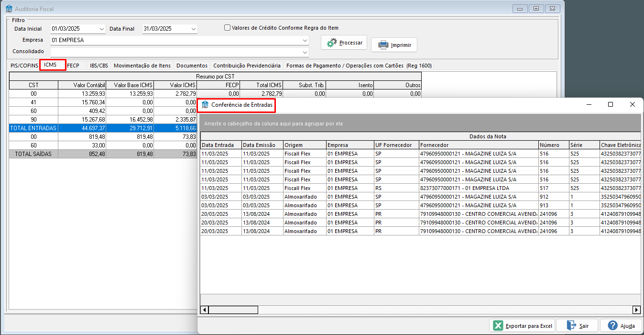Open the FECP tab
The width and height of the screenshot is (644, 335).
73,66
